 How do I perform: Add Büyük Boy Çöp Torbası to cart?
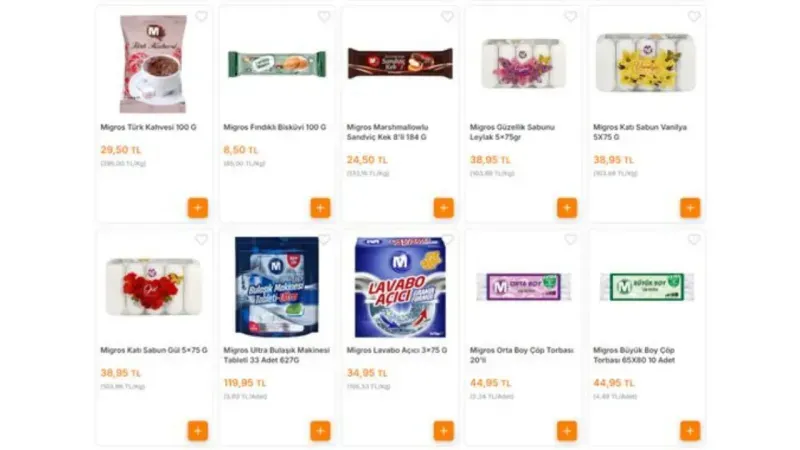pyautogui.click(x=690, y=431)
